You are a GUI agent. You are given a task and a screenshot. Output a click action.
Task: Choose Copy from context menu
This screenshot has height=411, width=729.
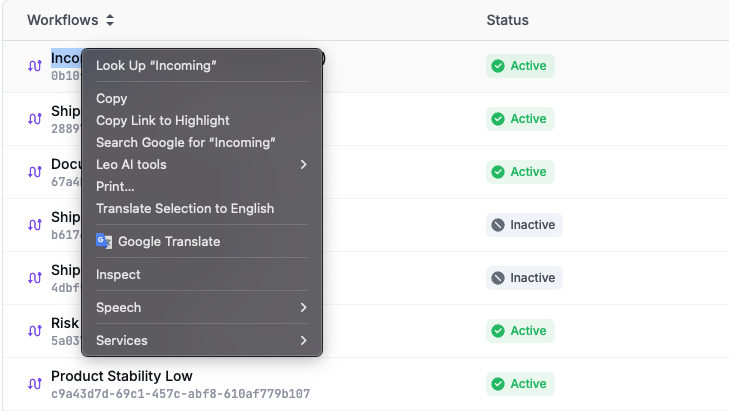pos(202,99)
